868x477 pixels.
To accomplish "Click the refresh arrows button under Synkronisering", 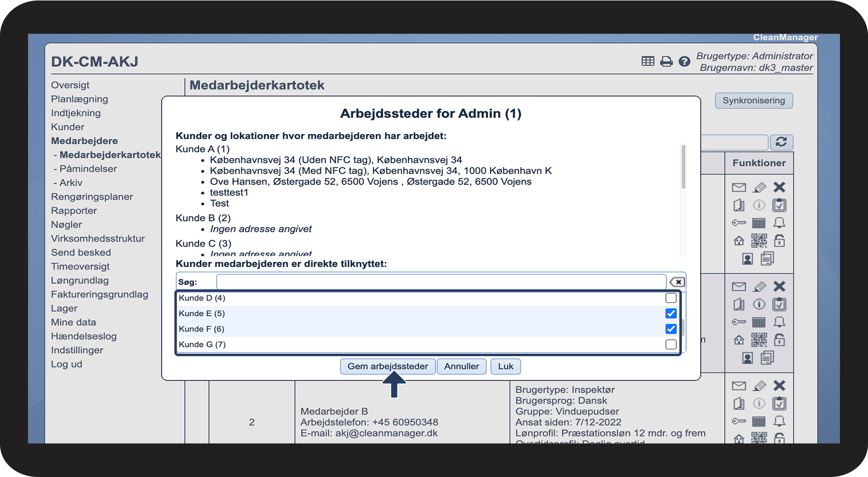I will click(782, 142).
